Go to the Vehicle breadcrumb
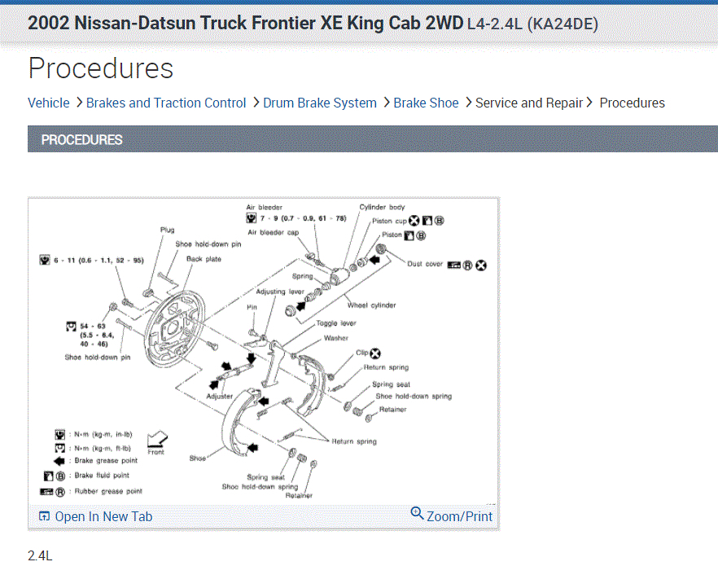The height and width of the screenshot is (588, 718). [49, 103]
